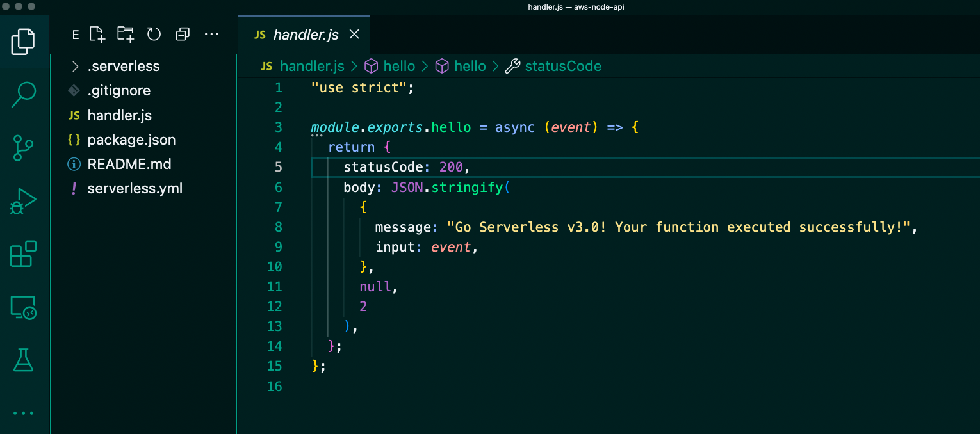Open the Run and Debug view

coord(24,201)
